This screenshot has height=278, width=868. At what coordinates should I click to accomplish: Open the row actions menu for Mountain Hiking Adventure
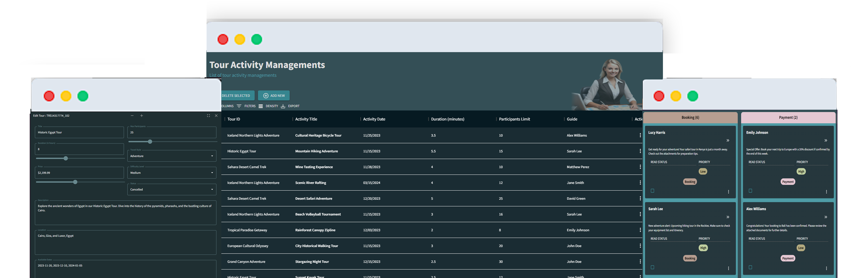640,151
